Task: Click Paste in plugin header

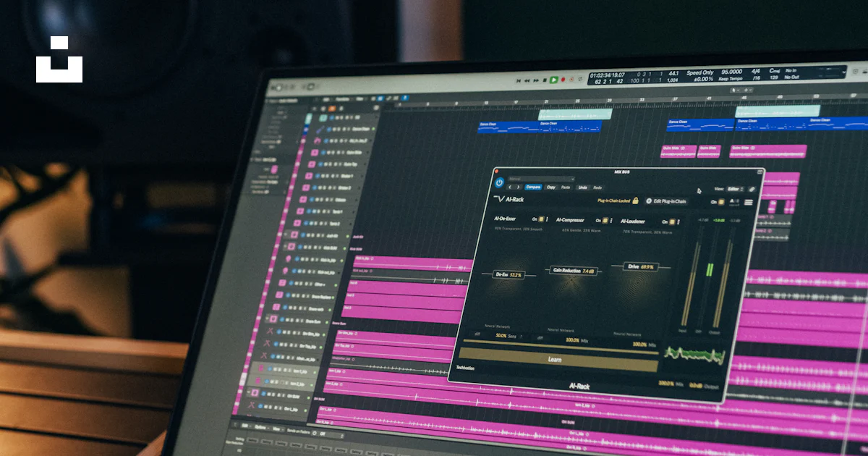Action: pos(566,187)
